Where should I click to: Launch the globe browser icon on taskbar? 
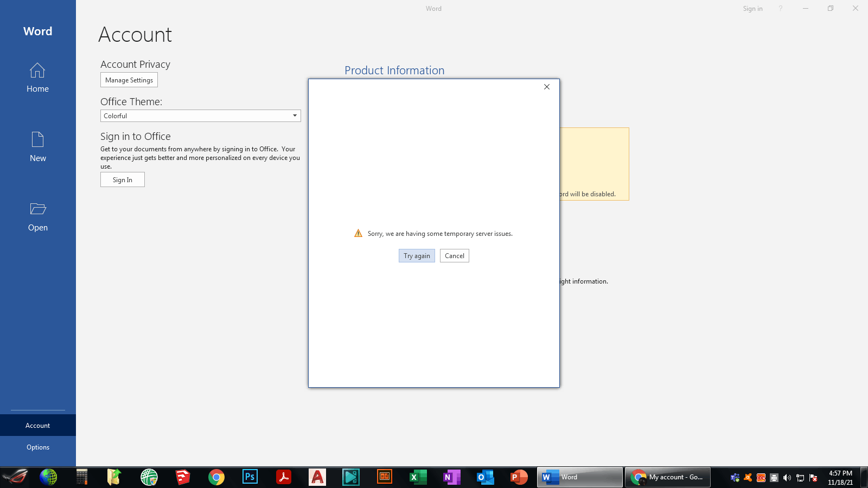(x=48, y=477)
